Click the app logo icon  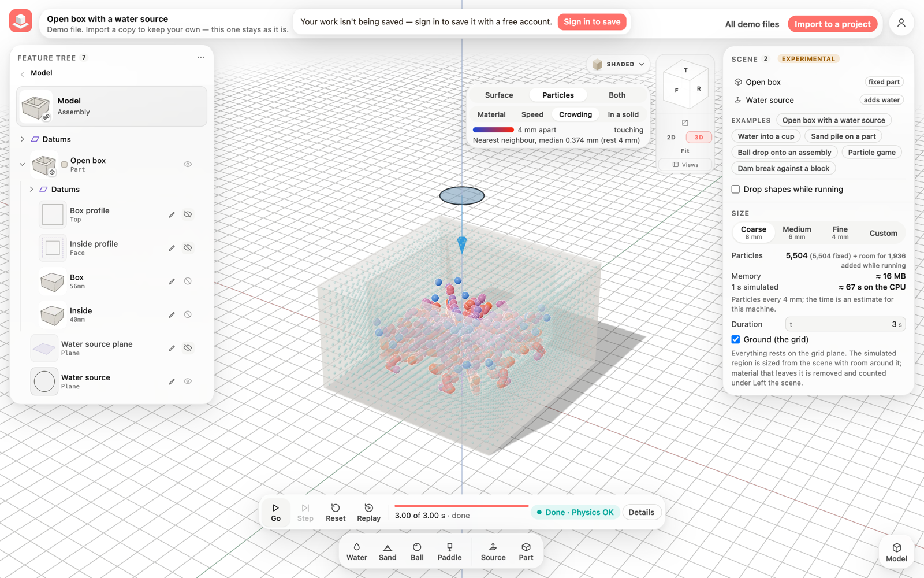pyautogui.click(x=21, y=21)
